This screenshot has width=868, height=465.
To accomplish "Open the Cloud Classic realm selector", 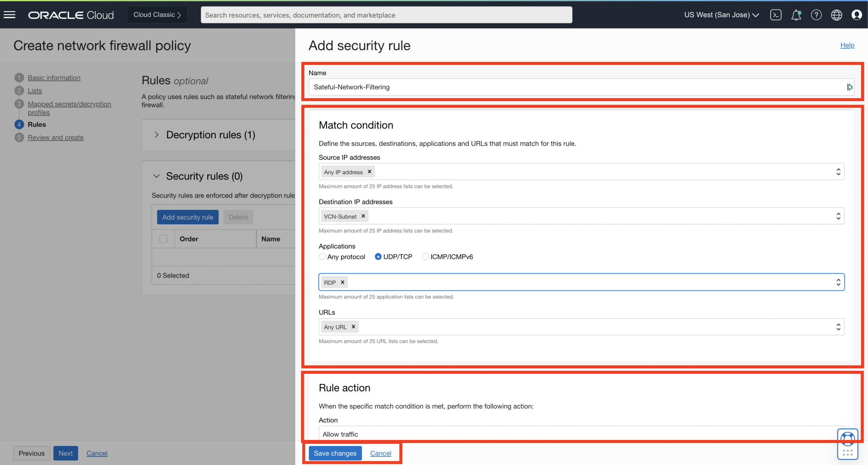I will pyautogui.click(x=157, y=15).
